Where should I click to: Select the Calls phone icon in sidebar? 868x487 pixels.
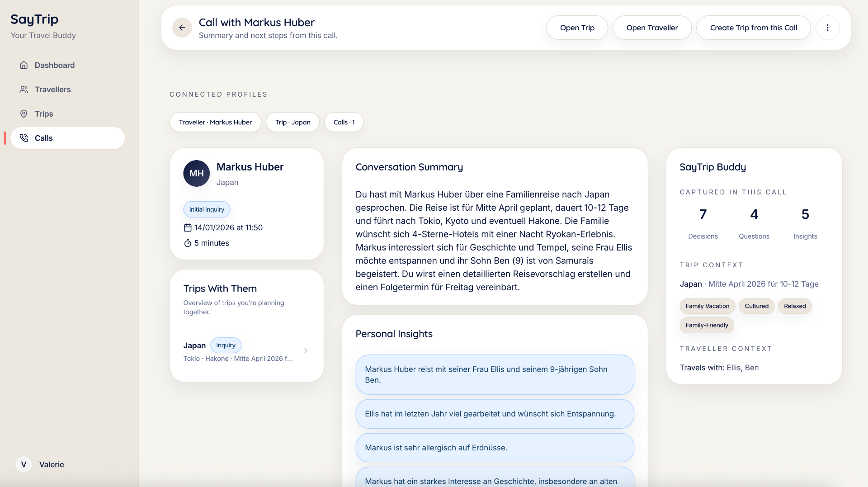coord(24,138)
